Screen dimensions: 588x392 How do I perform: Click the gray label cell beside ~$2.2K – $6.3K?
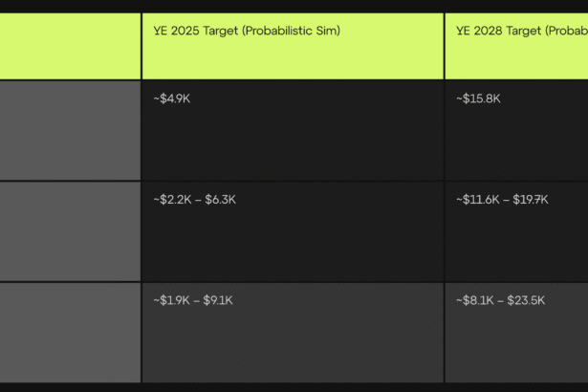point(70,231)
